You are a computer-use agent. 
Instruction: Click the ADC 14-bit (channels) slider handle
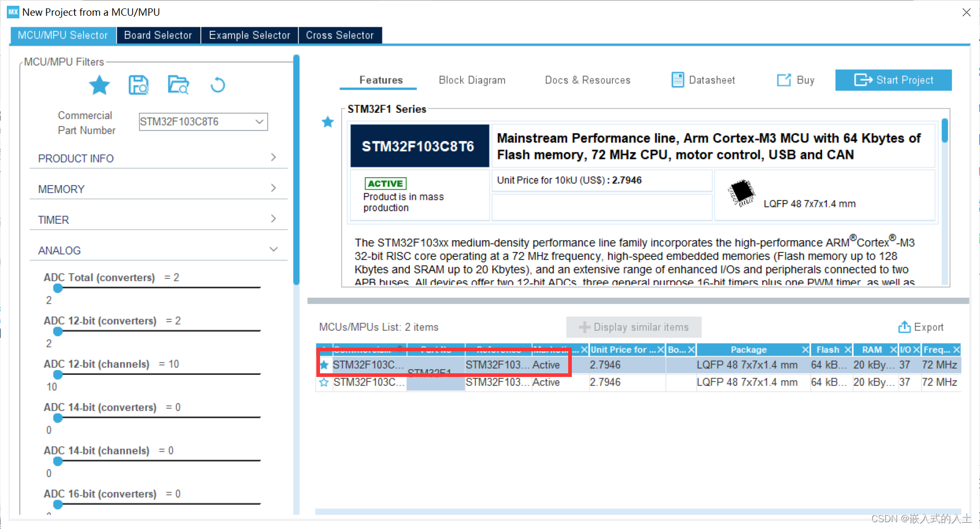tap(58, 461)
